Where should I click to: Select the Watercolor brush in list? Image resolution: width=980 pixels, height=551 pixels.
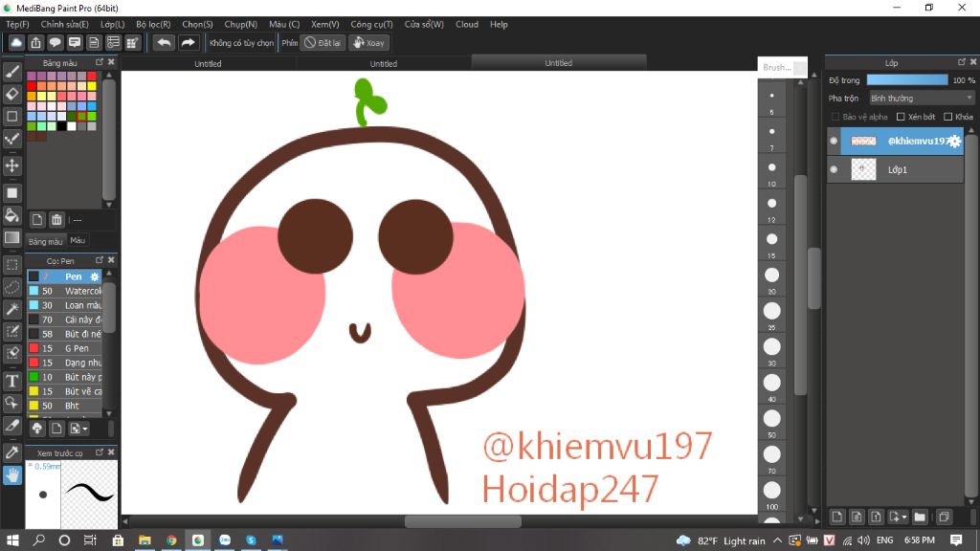click(64, 291)
